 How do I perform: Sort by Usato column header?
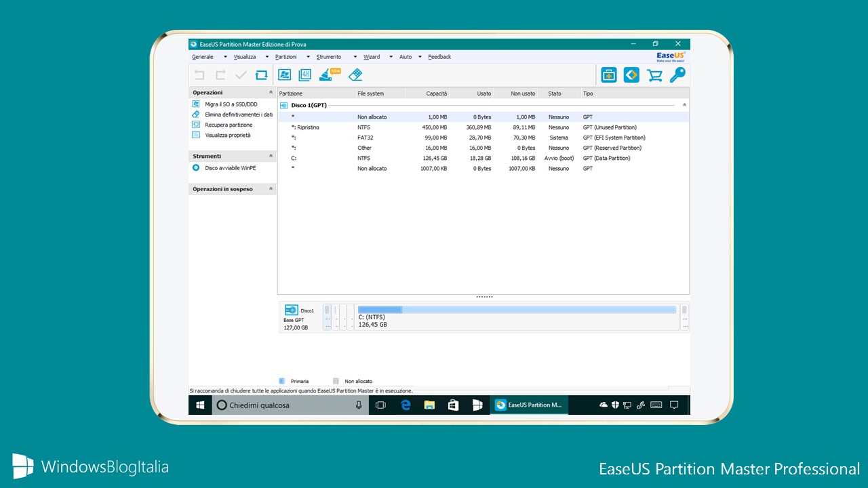[472, 94]
